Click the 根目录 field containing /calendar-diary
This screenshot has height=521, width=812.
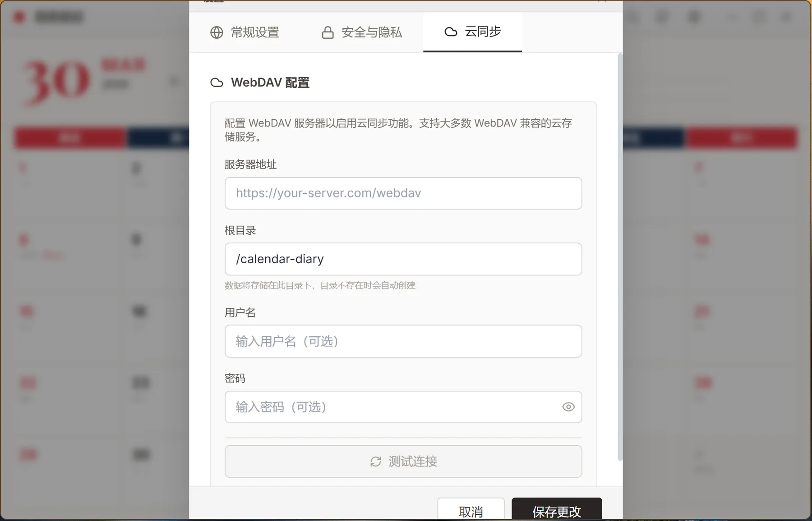[403, 259]
